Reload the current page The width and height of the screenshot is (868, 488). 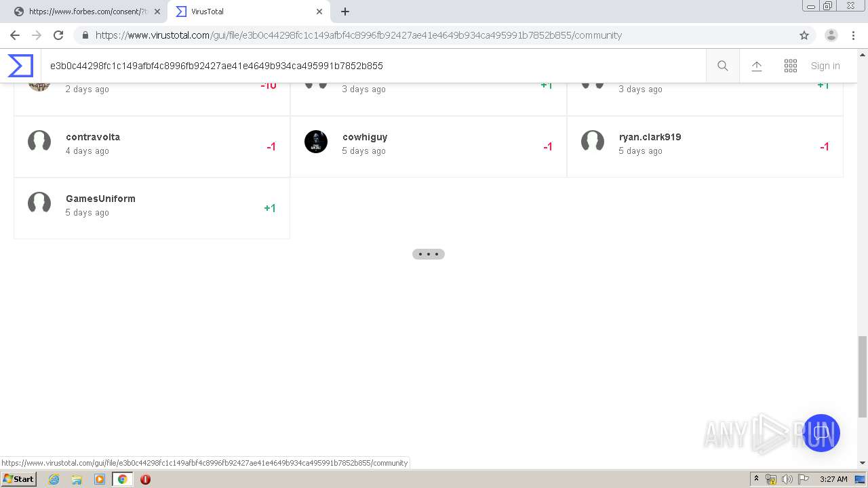(58, 35)
